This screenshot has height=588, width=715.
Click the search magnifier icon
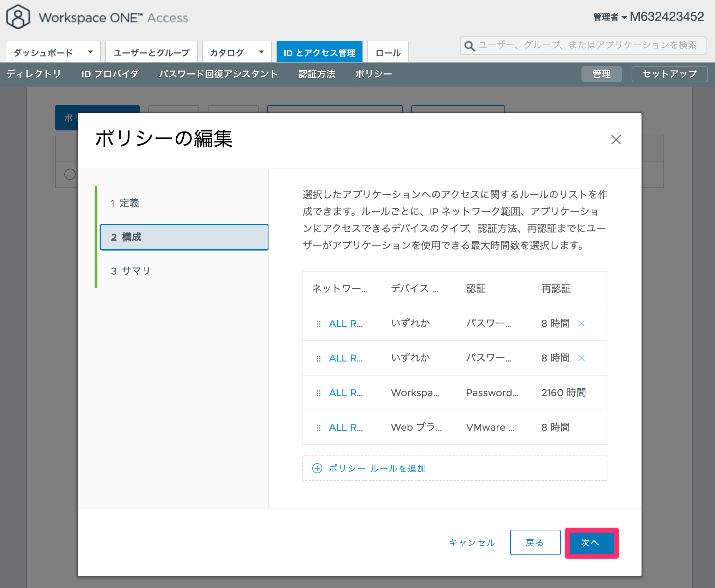tap(469, 46)
